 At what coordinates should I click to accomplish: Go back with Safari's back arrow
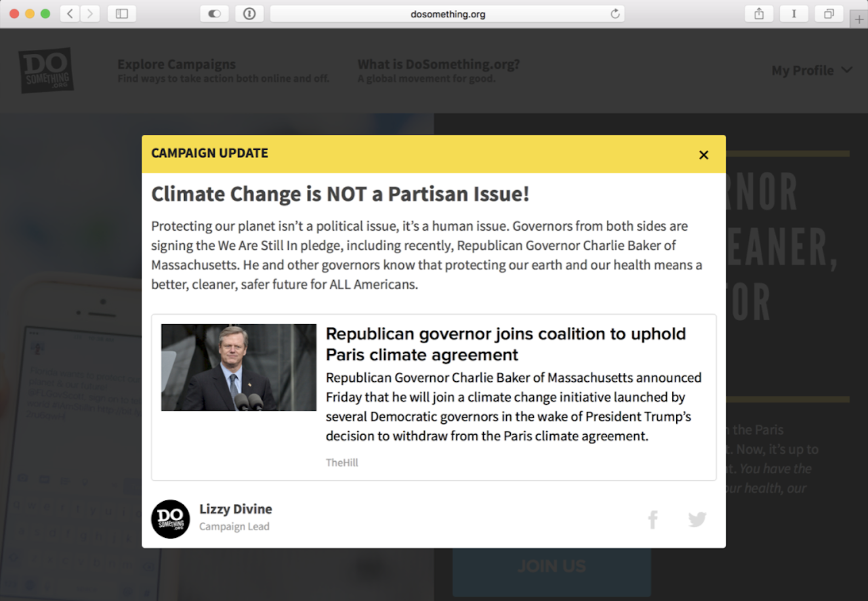70,14
